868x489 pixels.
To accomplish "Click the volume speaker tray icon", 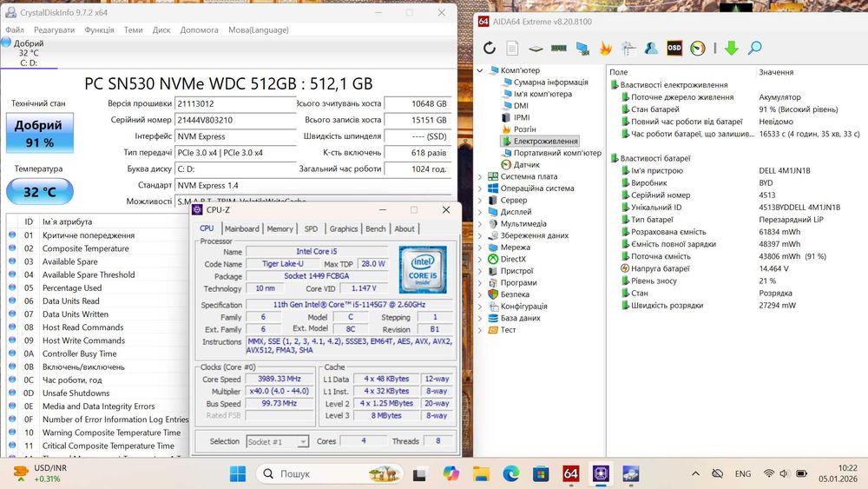I will tap(784, 473).
